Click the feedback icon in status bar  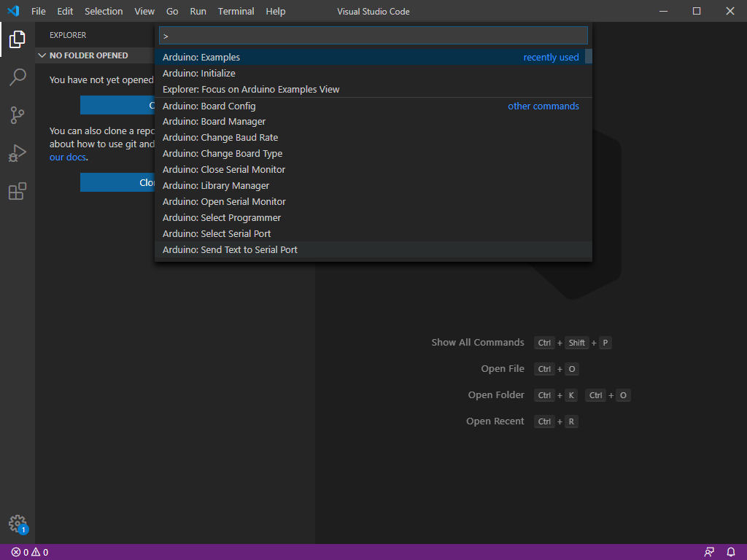709,553
